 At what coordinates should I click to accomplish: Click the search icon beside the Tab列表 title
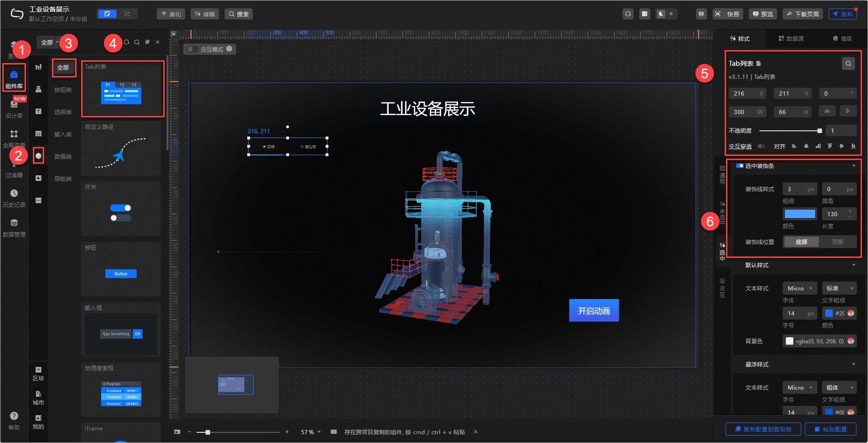(x=849, y=64)
